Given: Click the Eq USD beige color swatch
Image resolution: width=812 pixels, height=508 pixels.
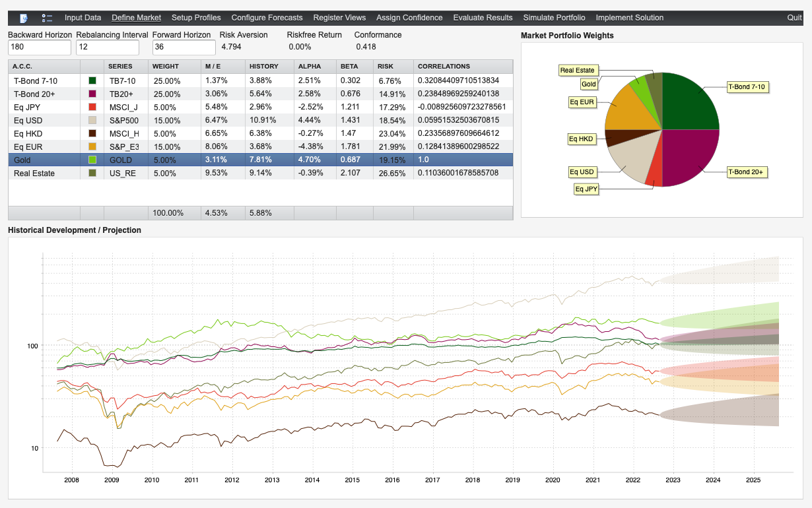Looking at the screenshot, I should pyautogui.click(x=92, y=120).
